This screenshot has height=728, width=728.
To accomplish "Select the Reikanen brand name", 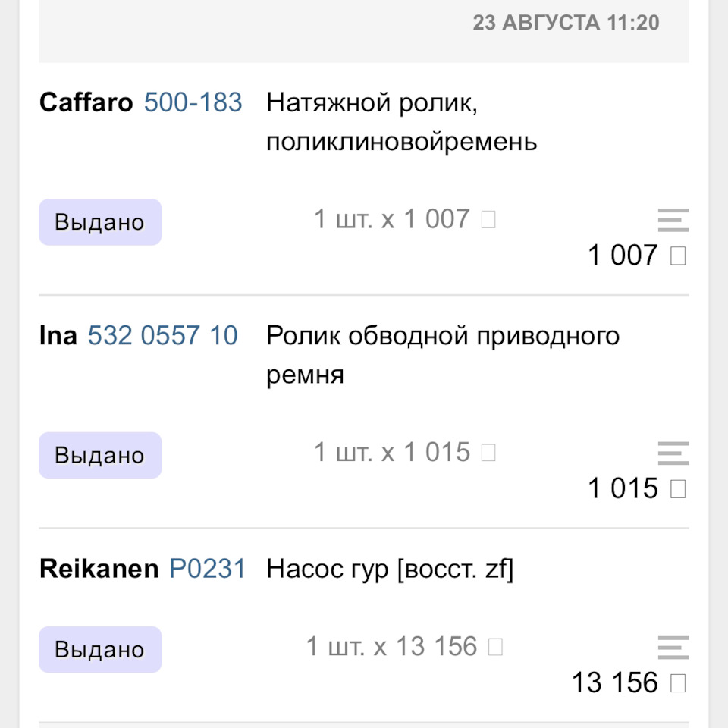I will 99,569.
